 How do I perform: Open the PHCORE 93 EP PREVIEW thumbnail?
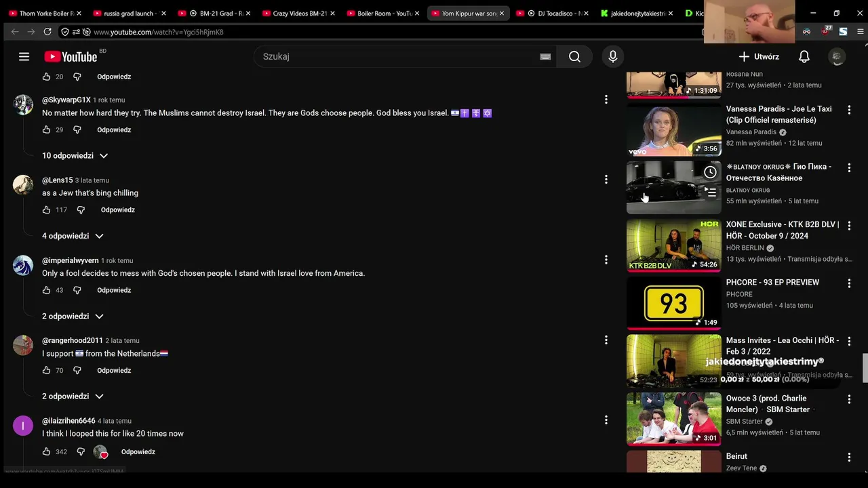pyautogui.click(x=674, y=303)
